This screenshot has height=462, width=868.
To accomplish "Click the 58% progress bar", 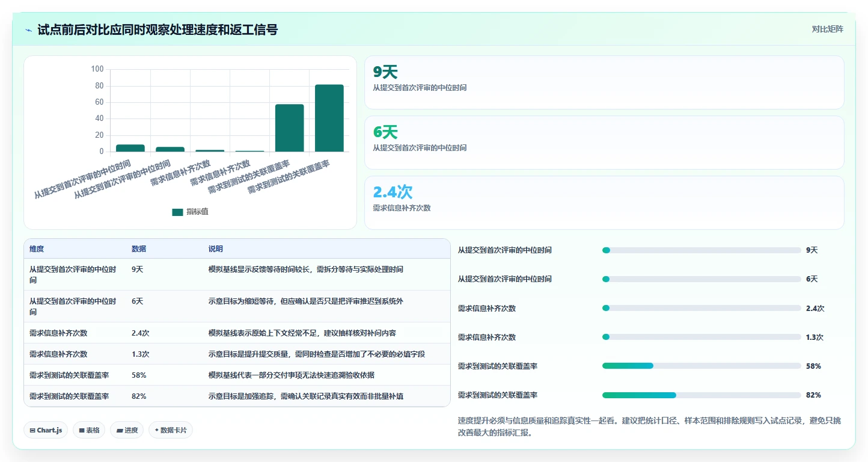I will (x=701, y=366).
